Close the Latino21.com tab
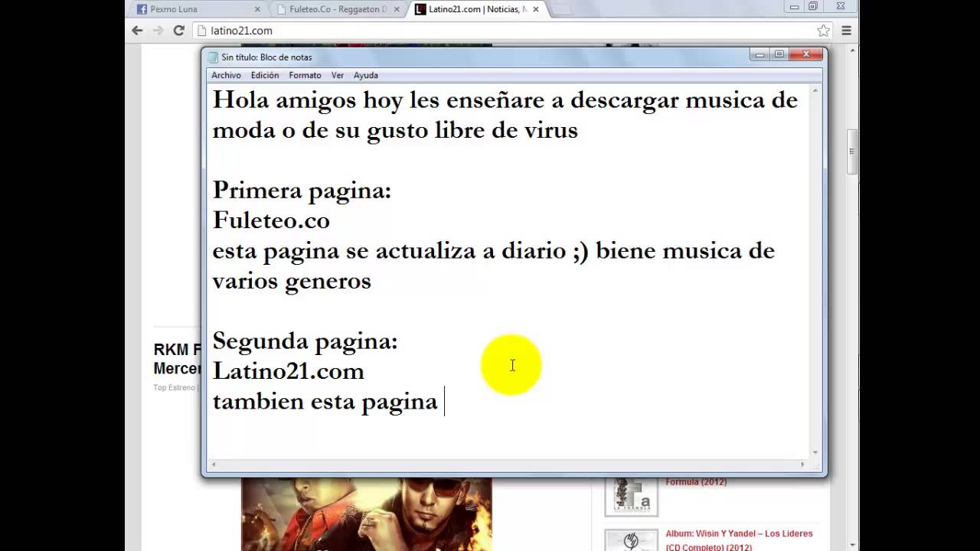 [536, 9]
